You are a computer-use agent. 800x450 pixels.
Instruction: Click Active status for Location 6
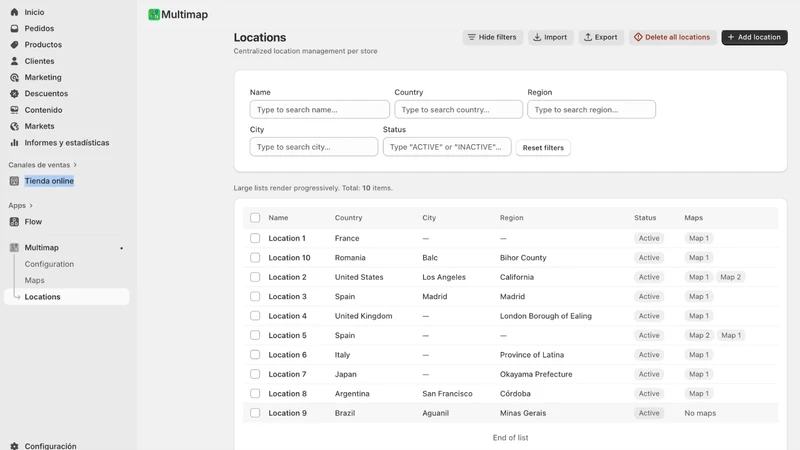[649, 355]
